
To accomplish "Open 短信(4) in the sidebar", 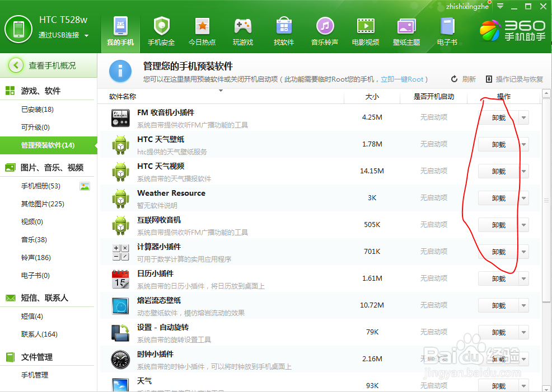I will tap(32, 317).
